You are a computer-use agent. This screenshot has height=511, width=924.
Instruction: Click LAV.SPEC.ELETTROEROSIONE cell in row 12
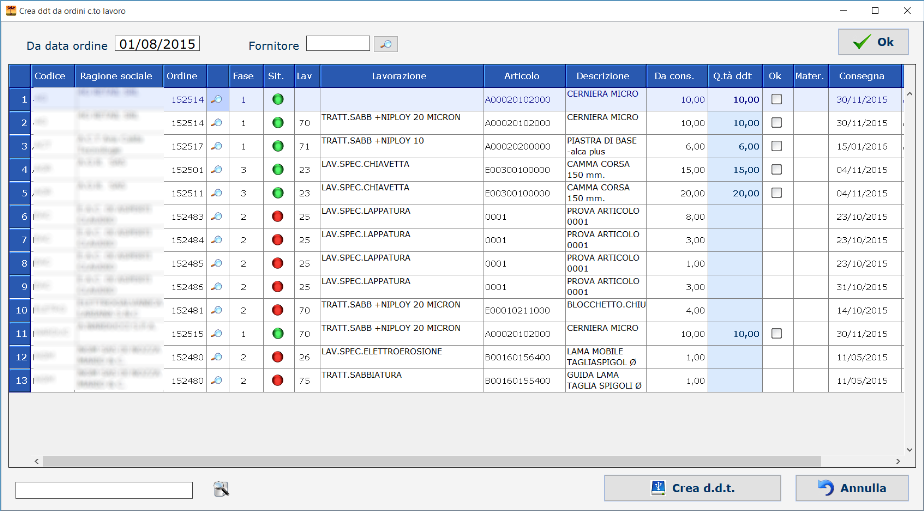[402, 357]
